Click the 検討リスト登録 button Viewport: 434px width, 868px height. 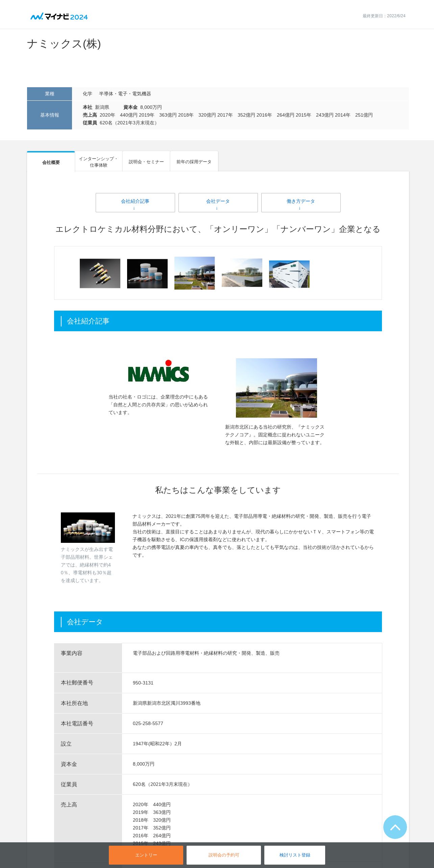click(x=295, y=855)
